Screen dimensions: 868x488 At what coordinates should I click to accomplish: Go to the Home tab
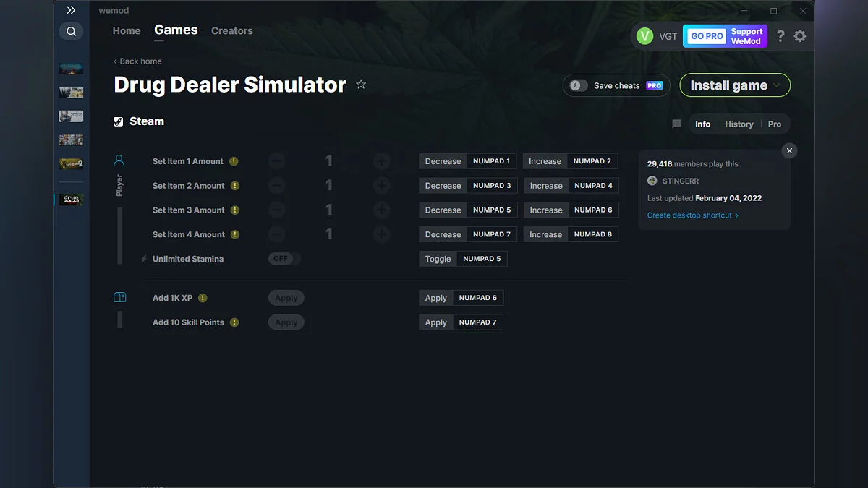click(x=127, y=31)
